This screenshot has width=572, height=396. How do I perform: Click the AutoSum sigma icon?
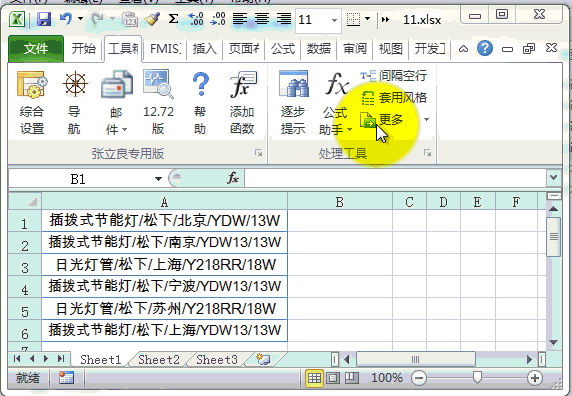click(x=174, y=19)
